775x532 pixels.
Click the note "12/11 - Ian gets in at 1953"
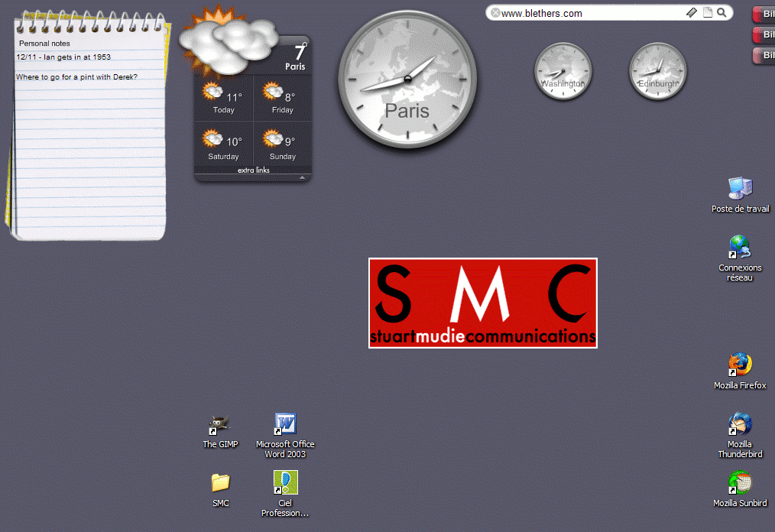(63, 57)
